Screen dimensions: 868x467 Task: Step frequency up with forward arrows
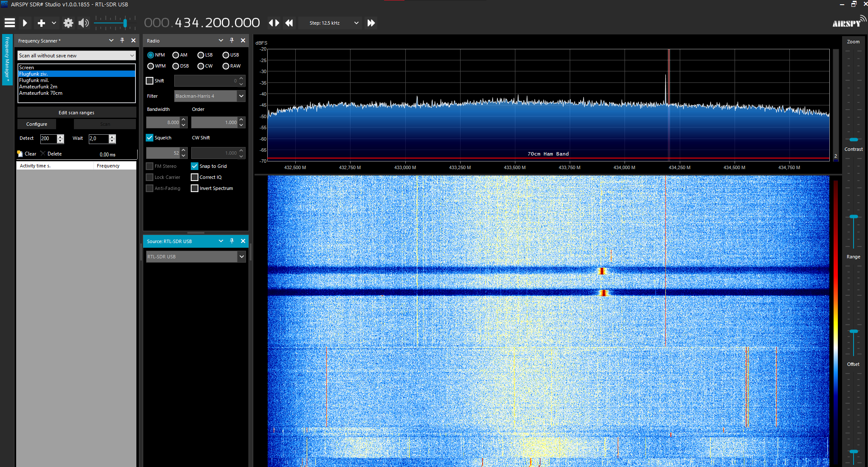pos(371,23)
